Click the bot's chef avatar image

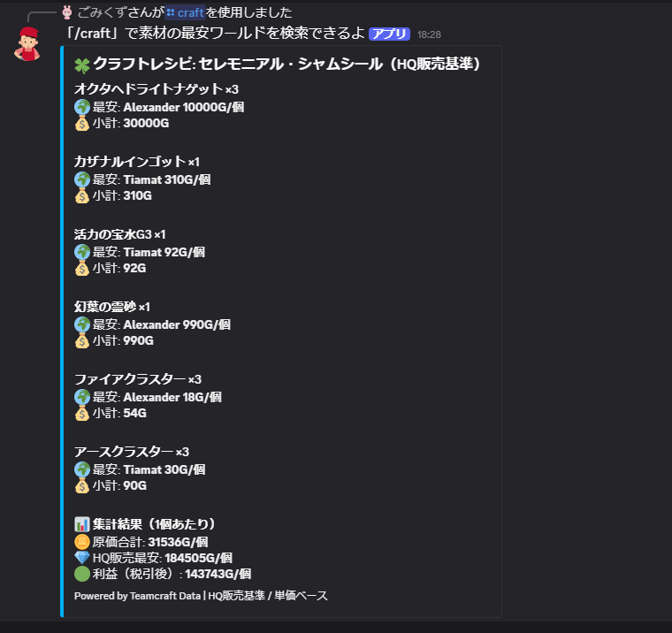27,43
